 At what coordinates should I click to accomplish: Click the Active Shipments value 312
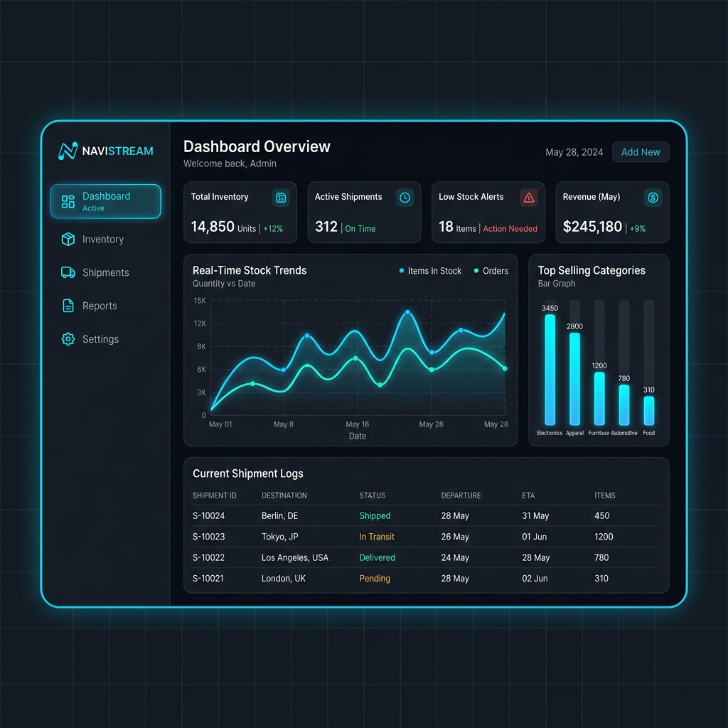[326, 227]
